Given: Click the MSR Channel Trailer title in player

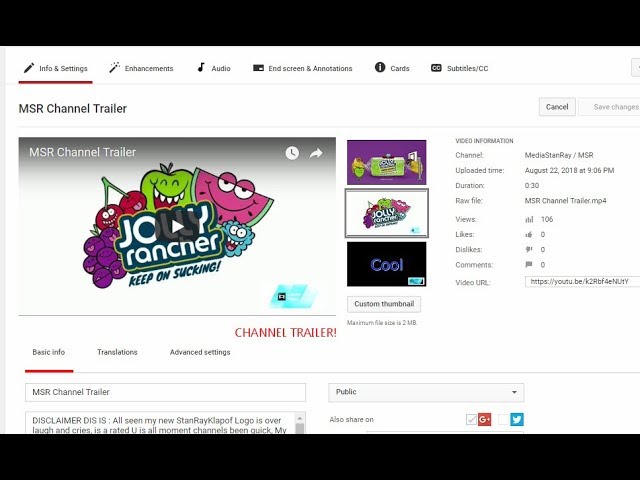Looking at the screenshot, I should (x=82, y=152).
